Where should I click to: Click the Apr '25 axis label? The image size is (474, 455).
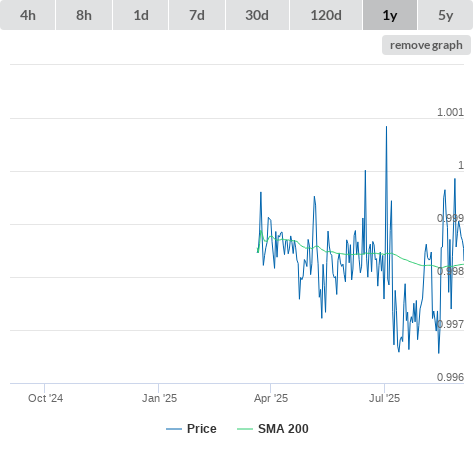pyautogui.click(x=271, y=398)
